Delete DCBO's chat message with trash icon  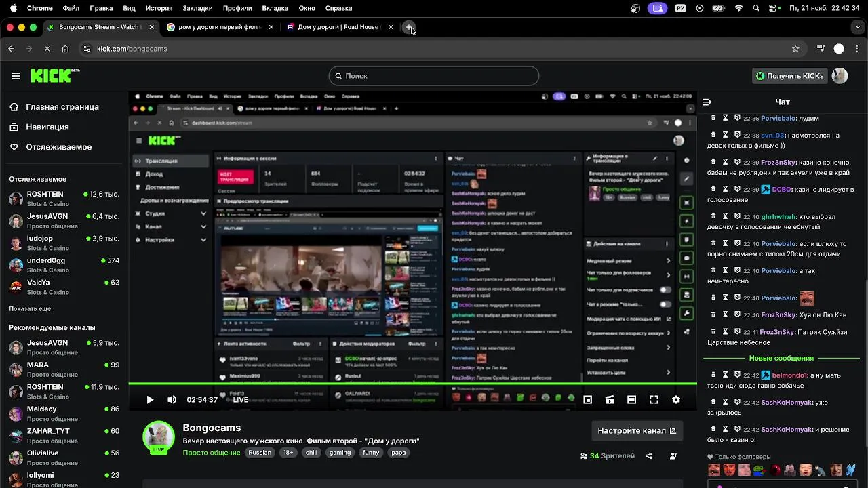coord(713,189)
